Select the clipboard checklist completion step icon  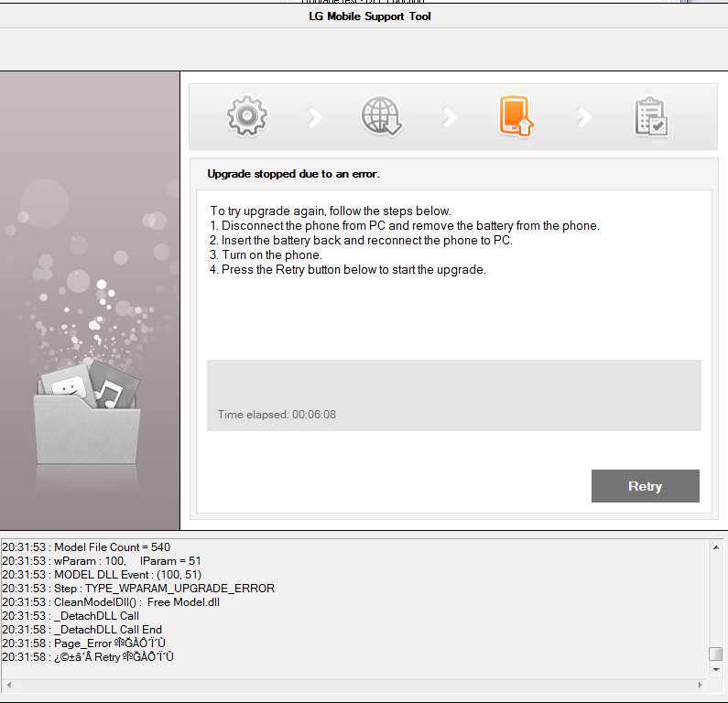point(650,116)
